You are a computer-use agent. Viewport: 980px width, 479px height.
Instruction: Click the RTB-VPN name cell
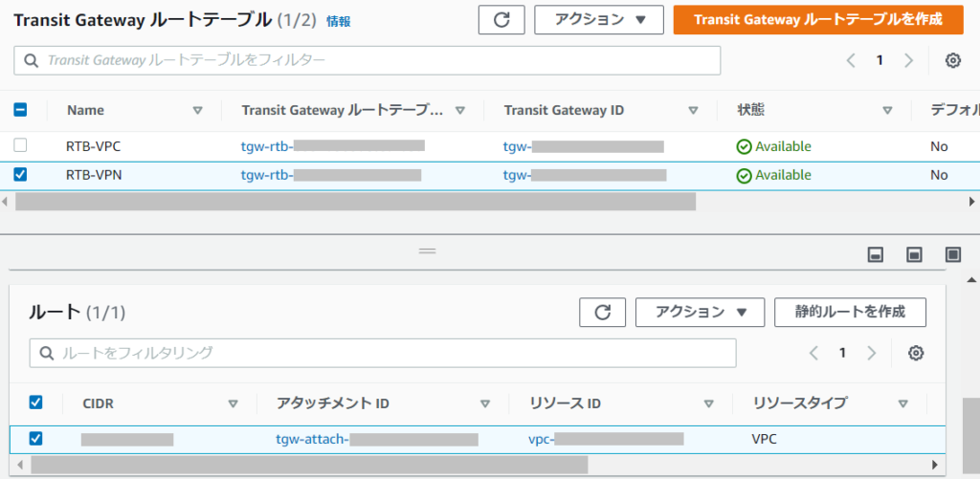[x=93, y=175]
